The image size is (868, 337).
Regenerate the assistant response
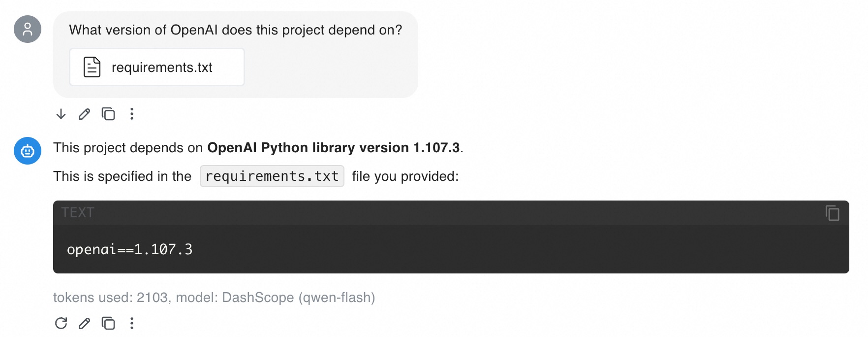61,324
